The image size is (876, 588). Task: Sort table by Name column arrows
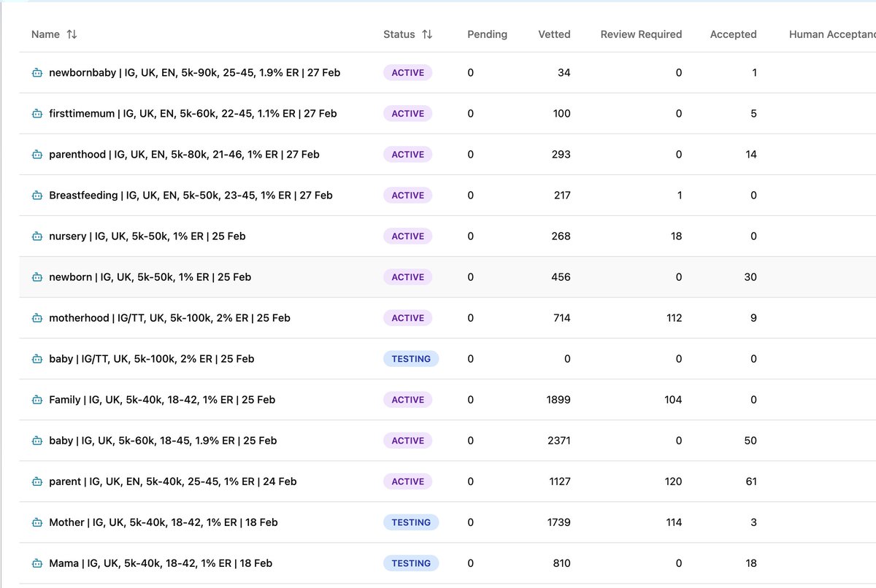72,34
